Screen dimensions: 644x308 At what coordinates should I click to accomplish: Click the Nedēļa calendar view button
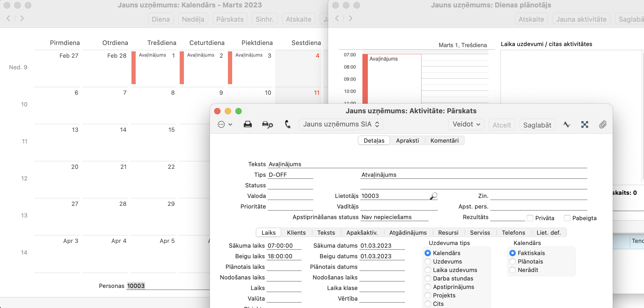(193, 19)
